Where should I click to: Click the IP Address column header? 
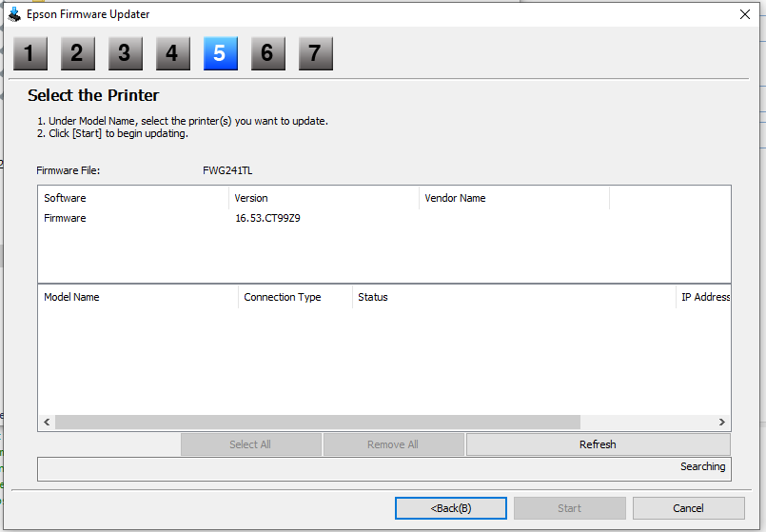703,297
